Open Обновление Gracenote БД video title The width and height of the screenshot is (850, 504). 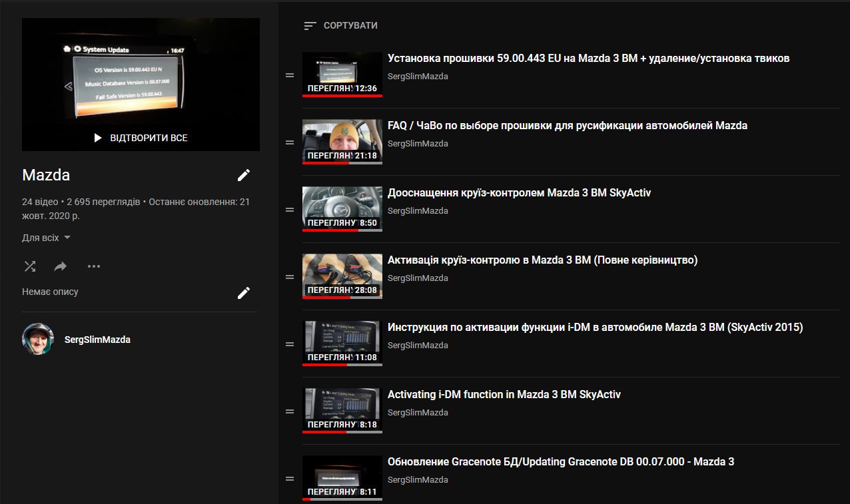tap(561, 462)
